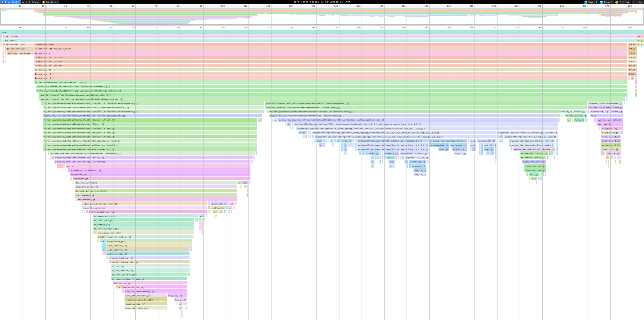The image size is (644, 320).
Task: Select the __netif_receive_skb_[k] frame
Action: (149, 262)
